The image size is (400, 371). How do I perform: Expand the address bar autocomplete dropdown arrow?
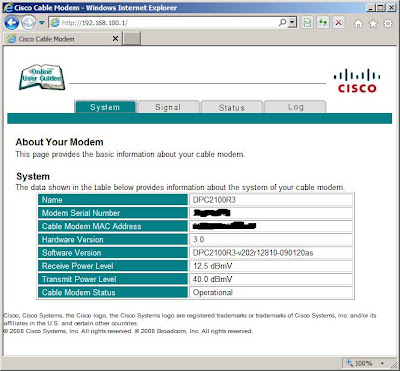click(293, 23)
